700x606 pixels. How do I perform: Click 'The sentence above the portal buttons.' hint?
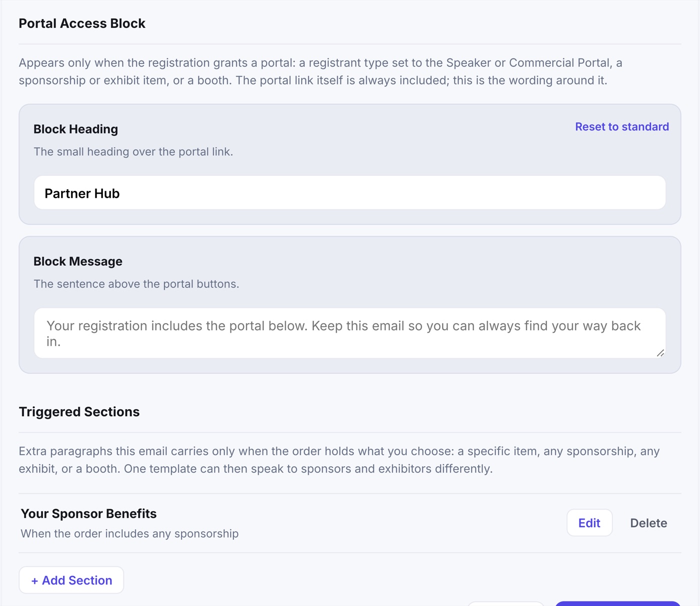(x=136, y=284)
